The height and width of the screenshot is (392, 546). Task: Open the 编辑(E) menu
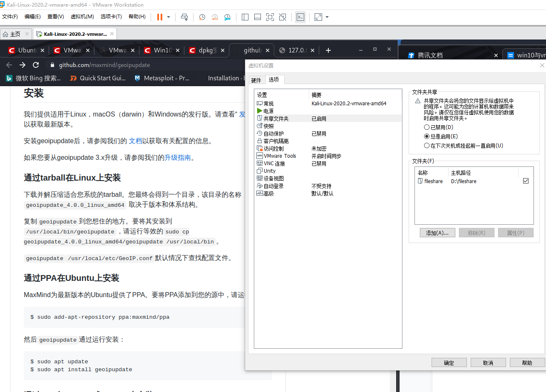32,17
